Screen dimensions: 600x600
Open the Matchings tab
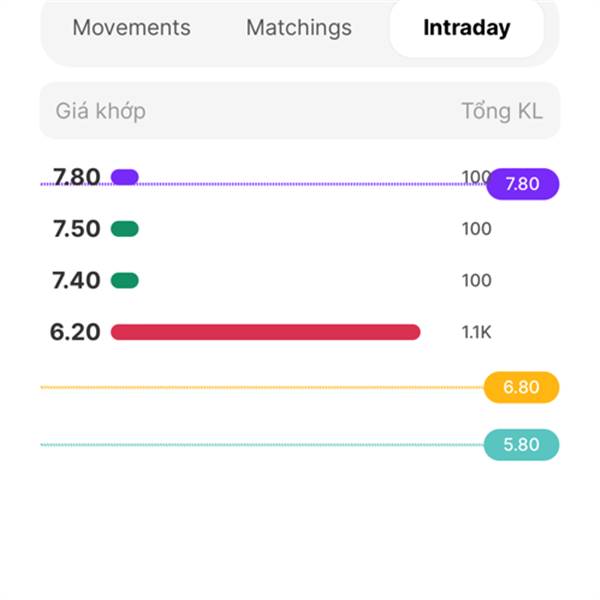[299, 28]
